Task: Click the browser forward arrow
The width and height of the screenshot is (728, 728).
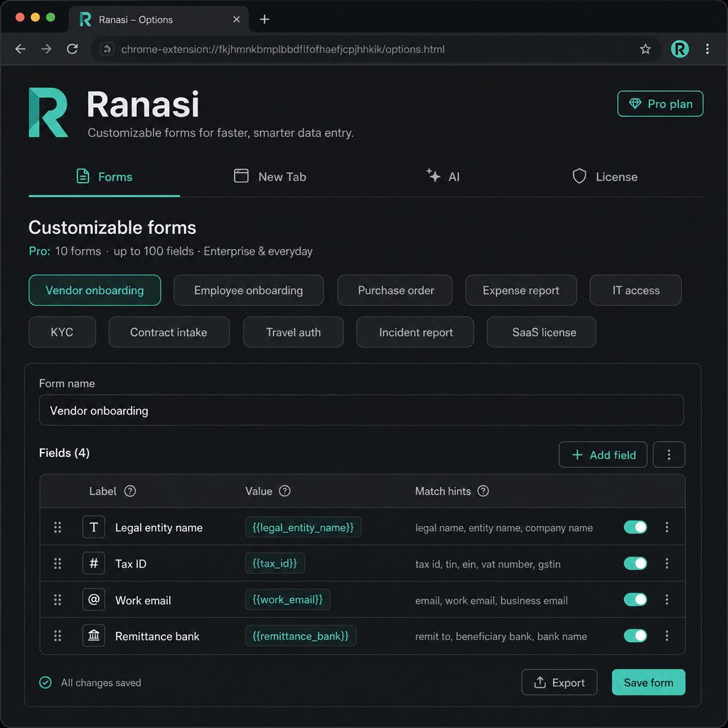Action: [46, 49]
